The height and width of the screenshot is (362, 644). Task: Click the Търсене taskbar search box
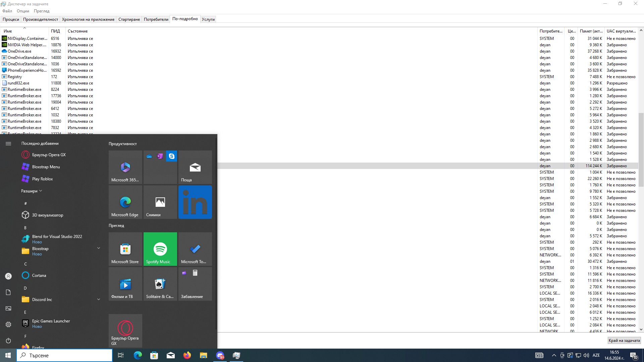64,355
